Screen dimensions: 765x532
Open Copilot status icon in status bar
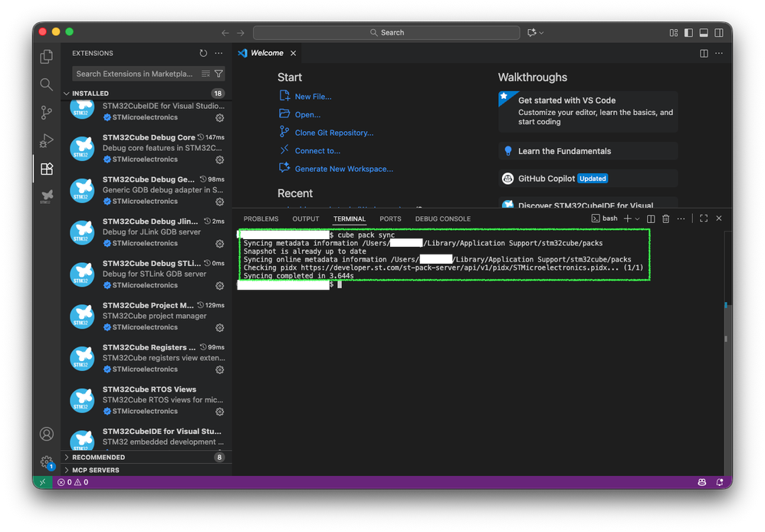click(702, 482)
